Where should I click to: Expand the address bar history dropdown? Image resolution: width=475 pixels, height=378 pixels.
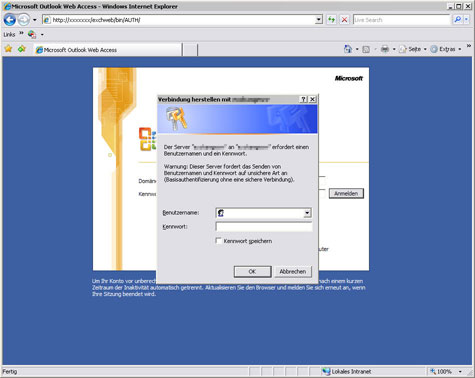[319, 20]
